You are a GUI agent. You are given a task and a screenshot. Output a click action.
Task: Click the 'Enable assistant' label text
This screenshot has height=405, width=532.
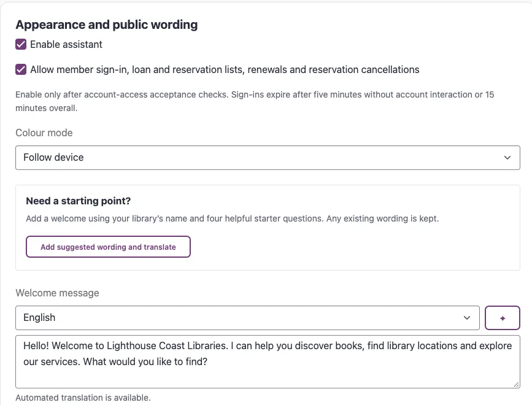tap(66, 44)
